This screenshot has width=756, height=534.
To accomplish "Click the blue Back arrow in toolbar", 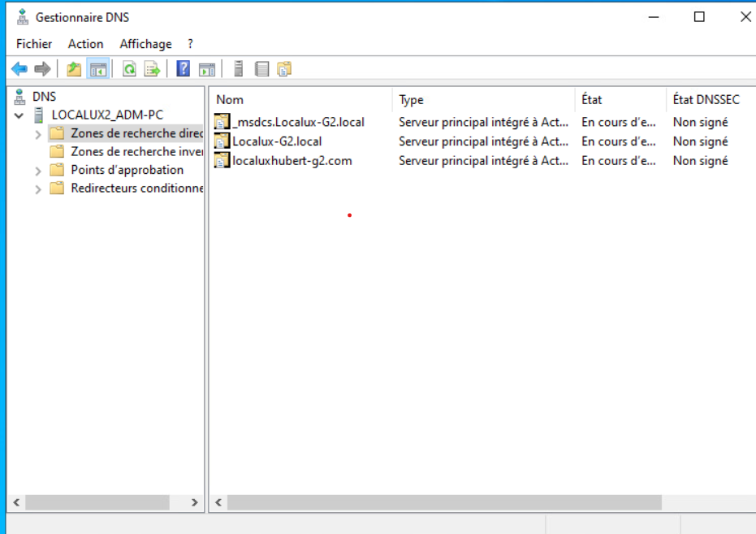I will pos(19,69).
